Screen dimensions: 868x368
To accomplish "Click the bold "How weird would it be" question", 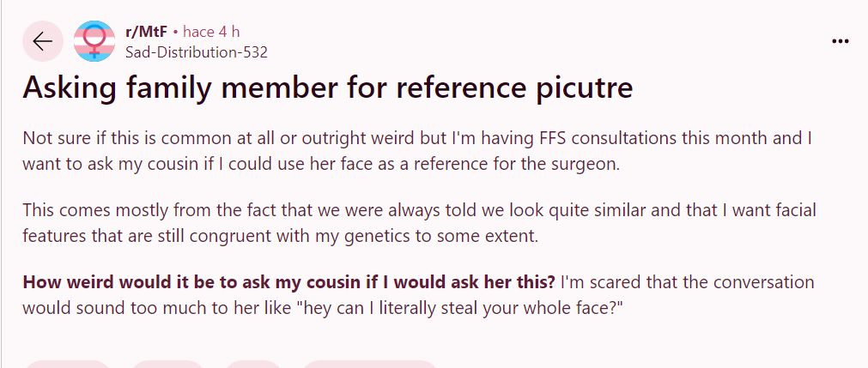I will point(288,282).
